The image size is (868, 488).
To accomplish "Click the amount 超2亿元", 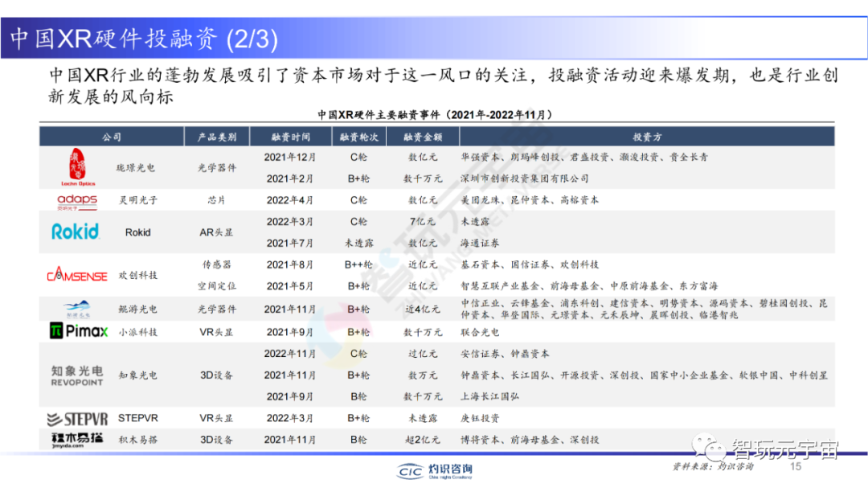I will tap(423, 439).
